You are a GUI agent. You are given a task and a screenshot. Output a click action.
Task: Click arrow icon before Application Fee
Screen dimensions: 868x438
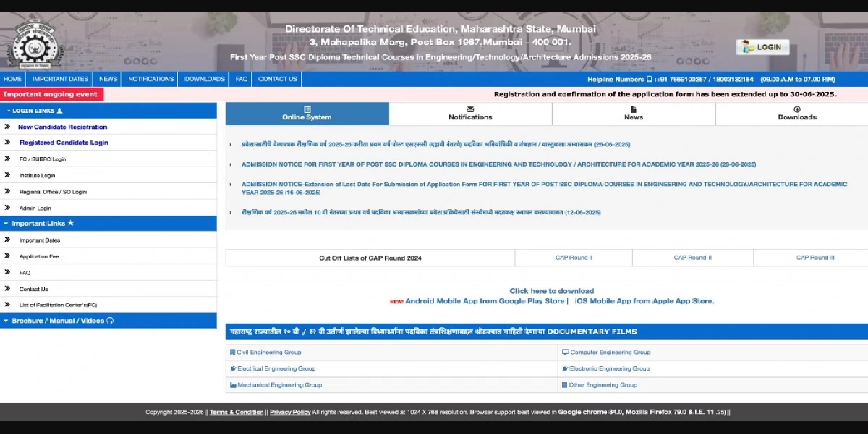[x=7, y=256]
